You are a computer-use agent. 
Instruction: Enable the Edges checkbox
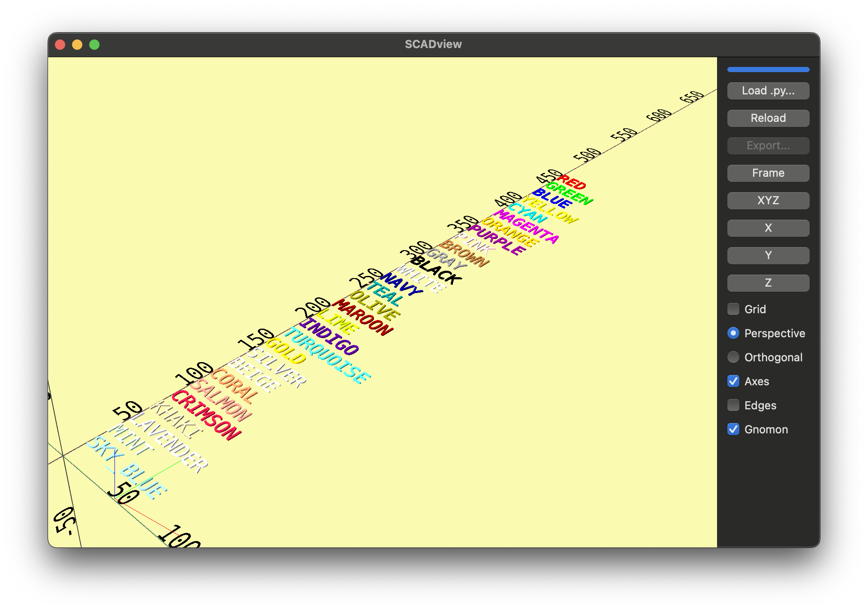(733, 405)
